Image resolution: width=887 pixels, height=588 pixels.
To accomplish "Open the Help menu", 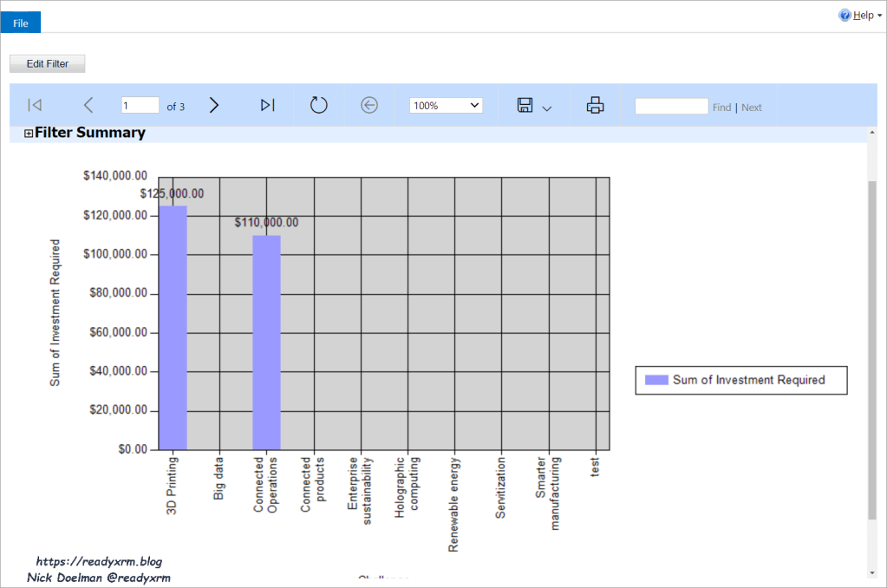I will pos(864,15).
